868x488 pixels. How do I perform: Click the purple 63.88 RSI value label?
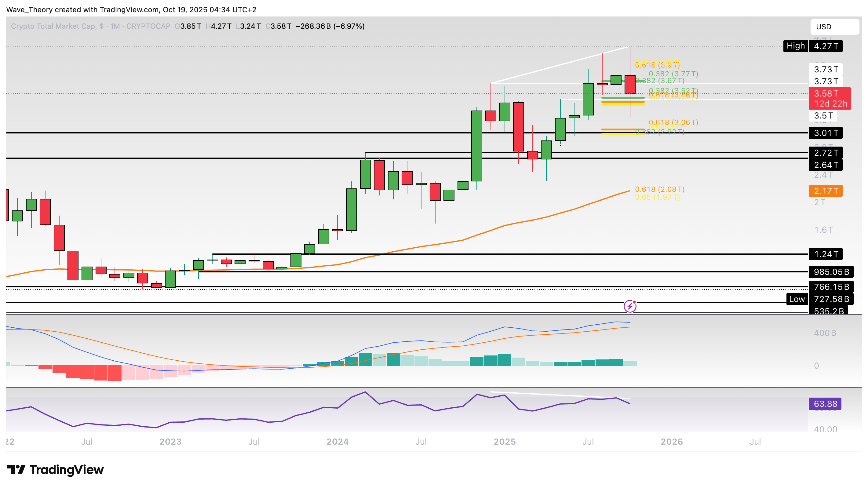point(825,403)
